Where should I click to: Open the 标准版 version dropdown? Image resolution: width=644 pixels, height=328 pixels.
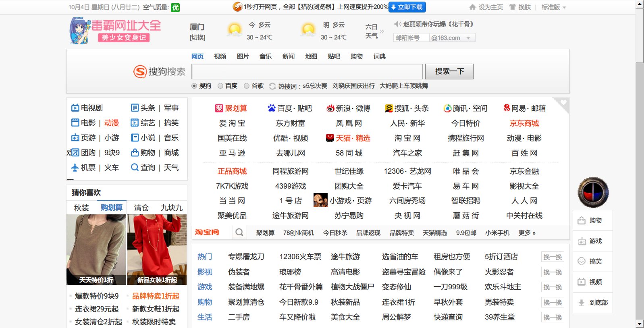[554, 7]
